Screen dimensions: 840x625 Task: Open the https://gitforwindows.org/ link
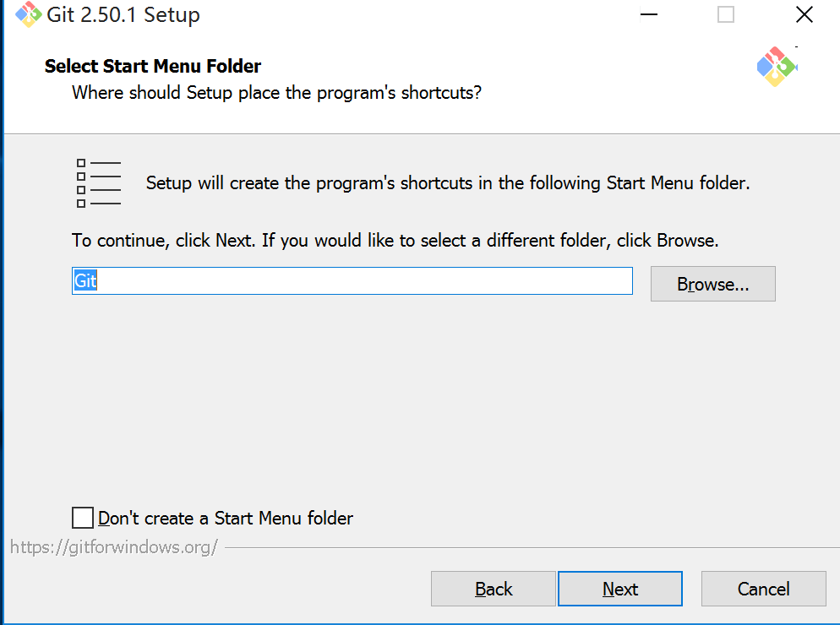114,546
